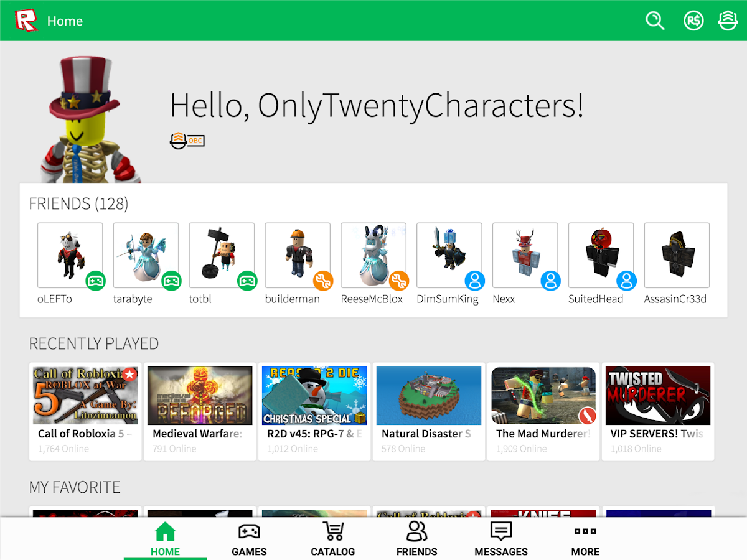Click the 'R2D v45: RPG-7' title text
Viewport: 747px width, 560px height.
[x=314, y=434]
